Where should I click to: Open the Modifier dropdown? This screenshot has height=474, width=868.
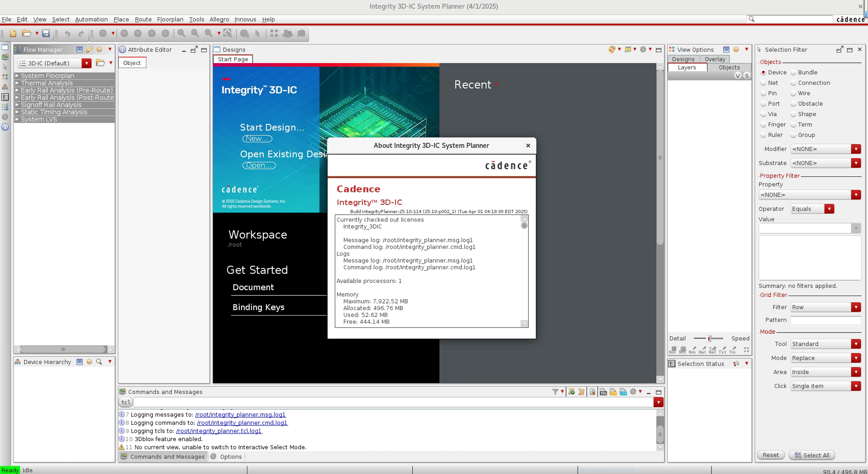click(826, 149)
